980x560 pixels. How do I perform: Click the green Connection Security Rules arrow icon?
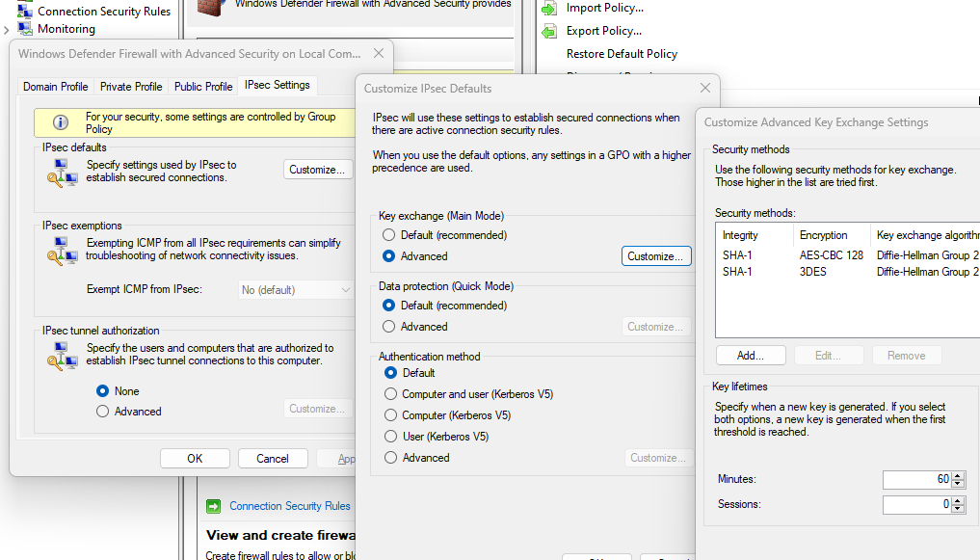[x=214, y=506]
